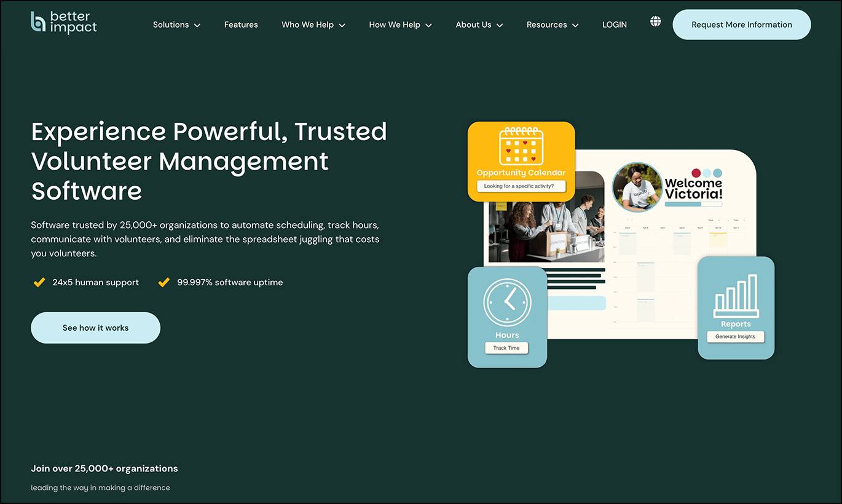Click the Better Impact logo
The width and height of the screenshot is (842, 504).
point(64,22)
